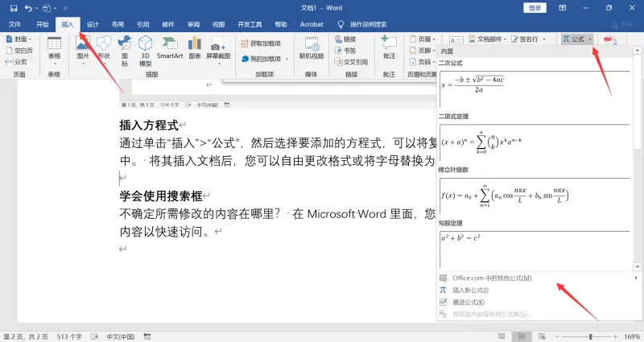Open the Header (页眉) dropdown

422,39
